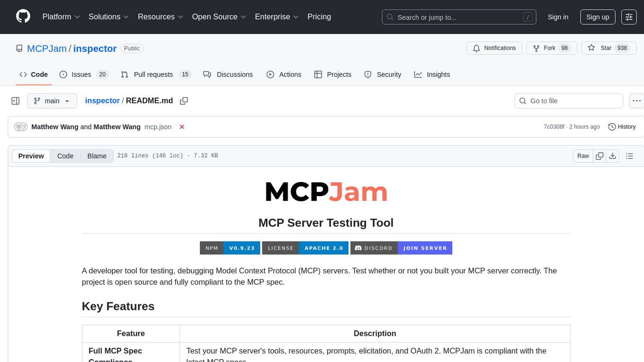The image size is (644, 362).
Task: Download the raw file
Action: click(x=613, y=156)
